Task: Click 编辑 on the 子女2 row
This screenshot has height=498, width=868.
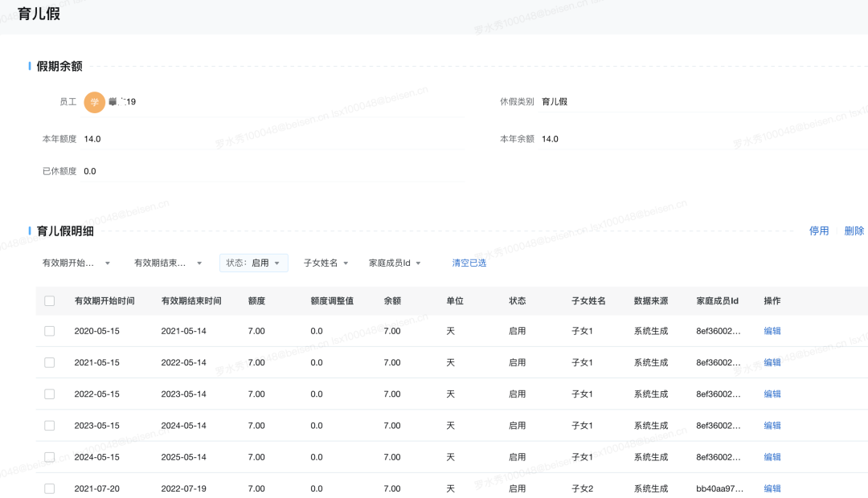Action: pos(772,488)
